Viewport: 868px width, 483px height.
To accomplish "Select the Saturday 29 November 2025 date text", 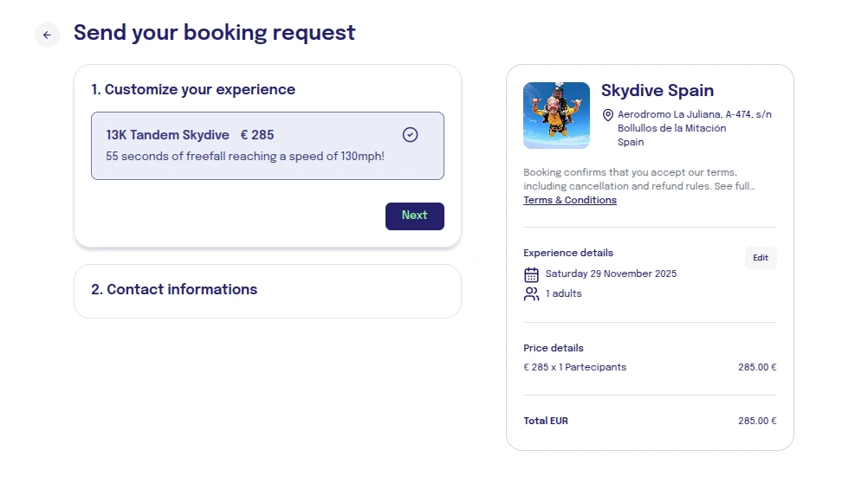I will point(611,274).
